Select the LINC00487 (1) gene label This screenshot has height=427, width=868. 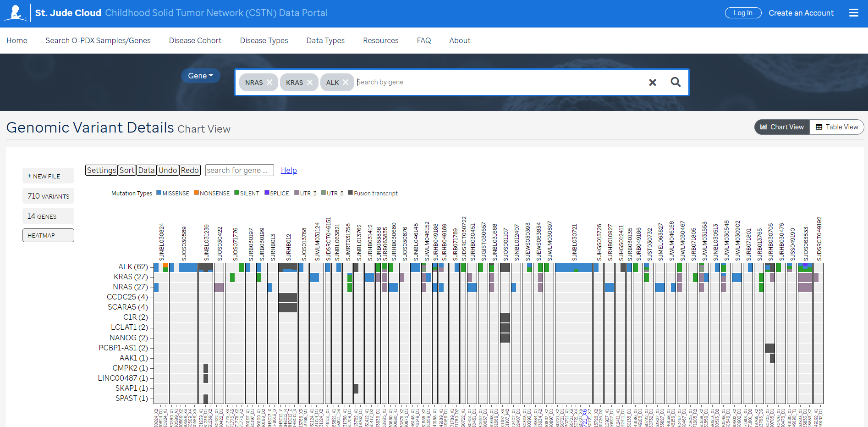tap(123, 378)
